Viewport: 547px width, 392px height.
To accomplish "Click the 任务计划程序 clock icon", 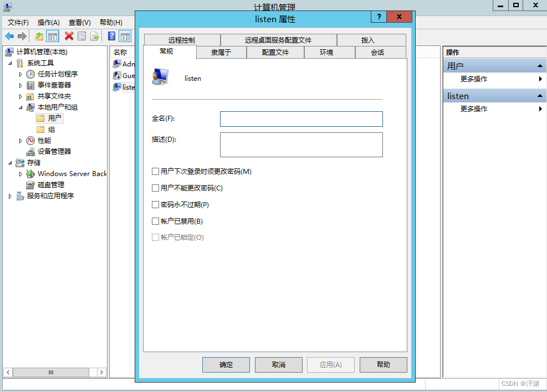I will [30, 74].
